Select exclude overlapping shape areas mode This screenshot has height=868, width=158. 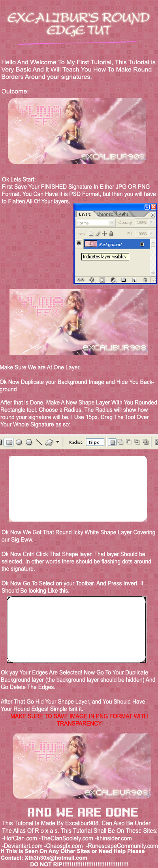(145, 442)
